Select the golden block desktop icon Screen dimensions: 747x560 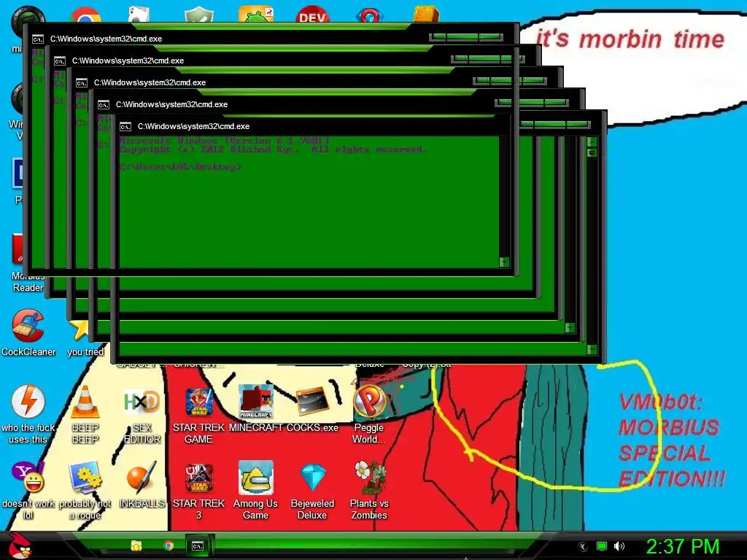point(426,14)
